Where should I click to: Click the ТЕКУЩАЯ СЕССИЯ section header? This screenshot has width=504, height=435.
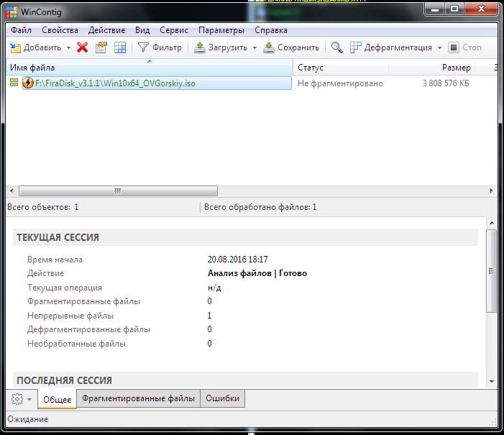245,237
